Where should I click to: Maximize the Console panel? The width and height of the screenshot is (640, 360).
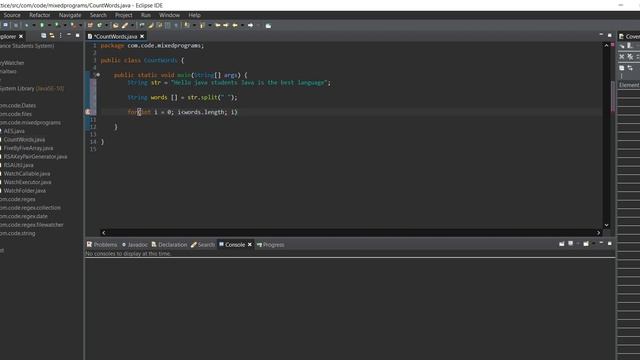pyautogui.click(x=610, y=243)
